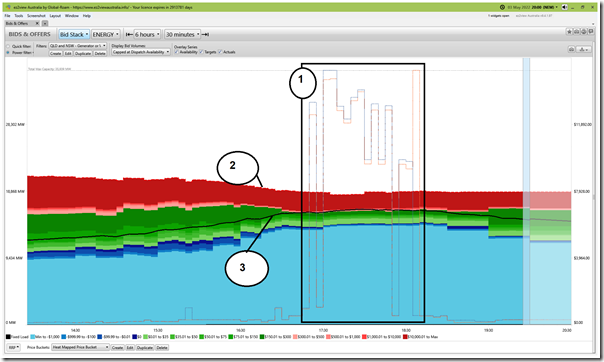
Task: Open the date time selector dropdown
Action: click(534, 7)
